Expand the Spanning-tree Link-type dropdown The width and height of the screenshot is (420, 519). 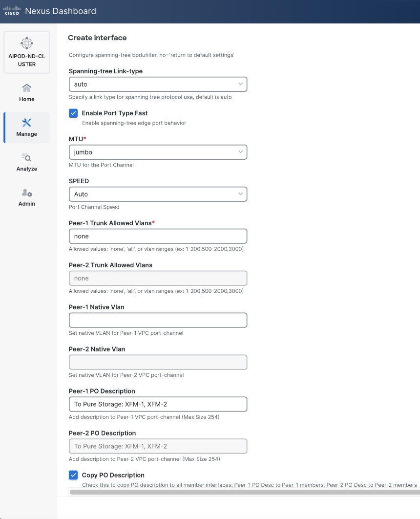[158, 84]
